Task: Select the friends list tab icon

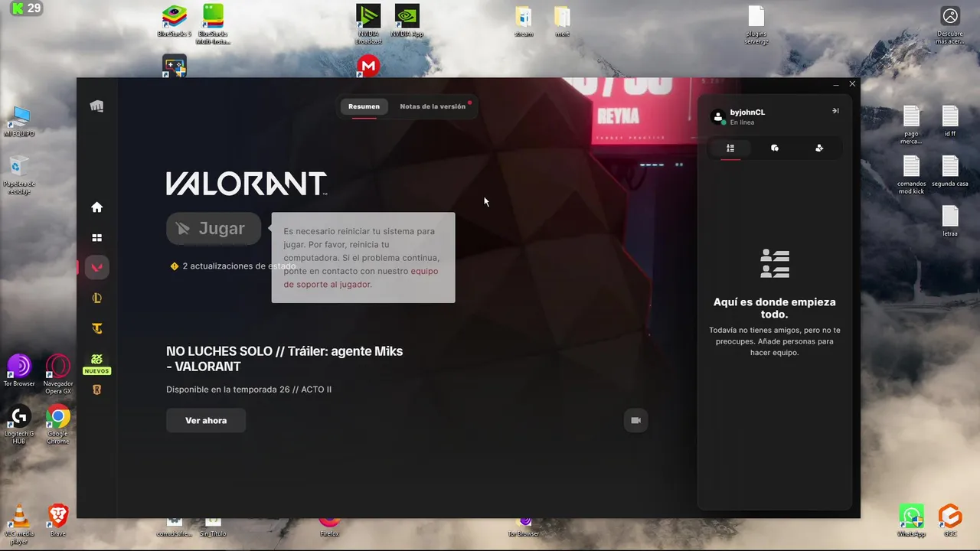Action: click(730, 148)
